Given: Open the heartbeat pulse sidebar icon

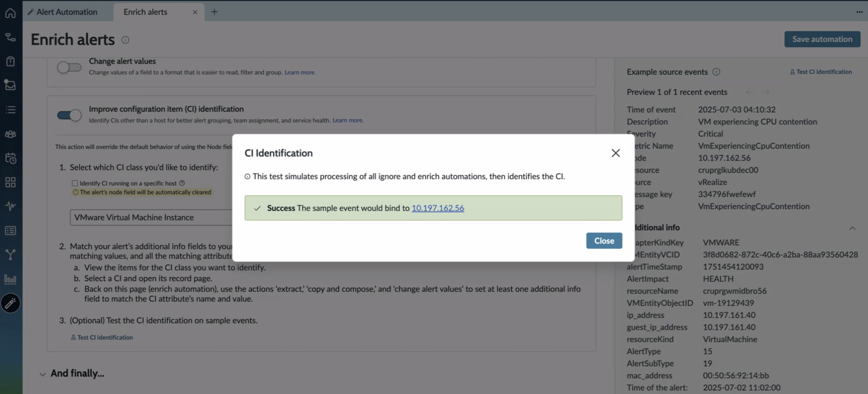Looking at the screenshot, I should pyautogui.click(x=11, y=206).
